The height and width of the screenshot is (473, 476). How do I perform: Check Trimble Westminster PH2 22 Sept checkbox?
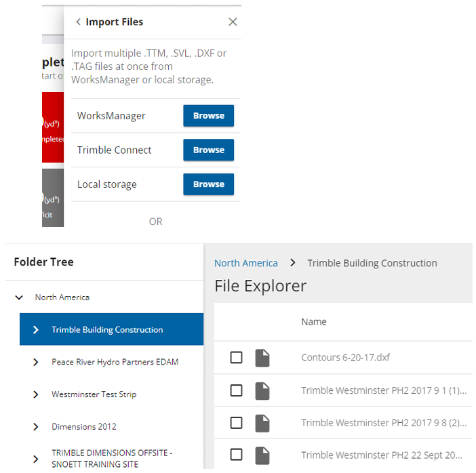pos(236,455)
